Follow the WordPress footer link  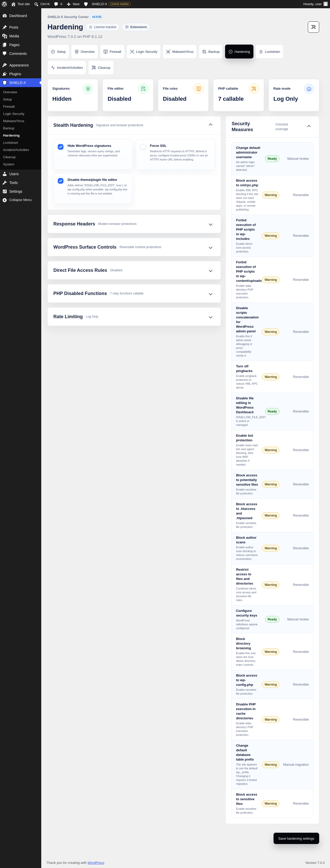coord(96,863)
